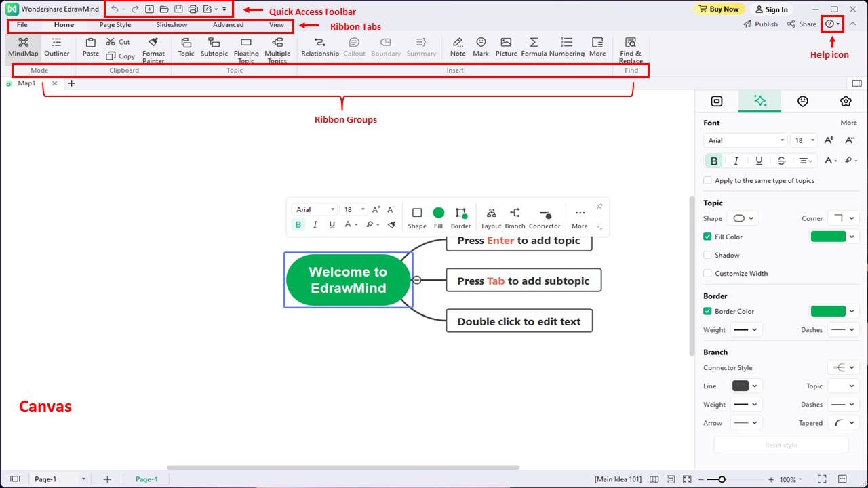Click Connector in the floating toolbar
The width and height of the screenshot is (868, 488).
coord(545,218)
